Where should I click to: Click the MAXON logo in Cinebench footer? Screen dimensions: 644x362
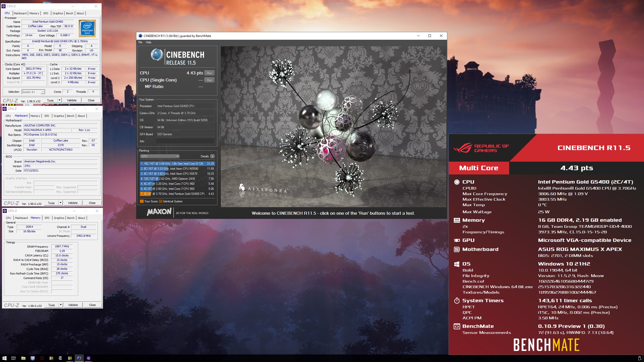[x=159, y=212]
